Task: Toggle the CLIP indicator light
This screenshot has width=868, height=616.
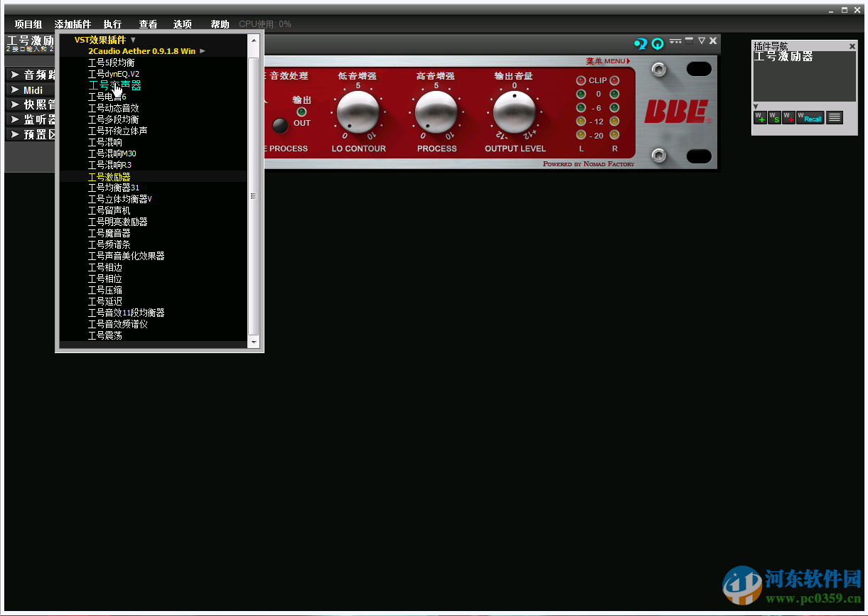Action: pos(581,80)
